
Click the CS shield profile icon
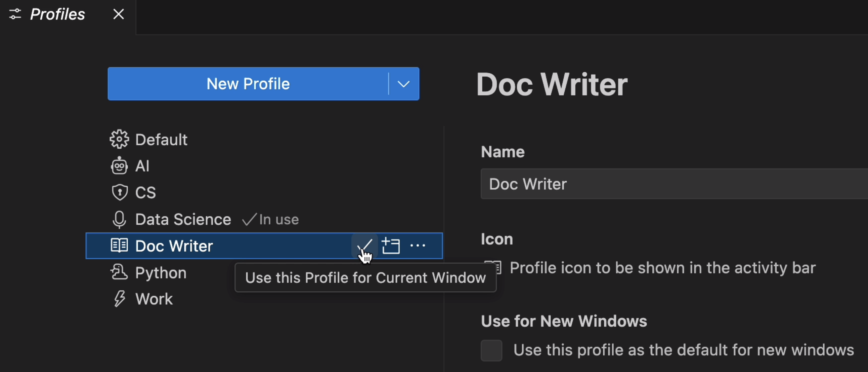[x=120, y=192]
